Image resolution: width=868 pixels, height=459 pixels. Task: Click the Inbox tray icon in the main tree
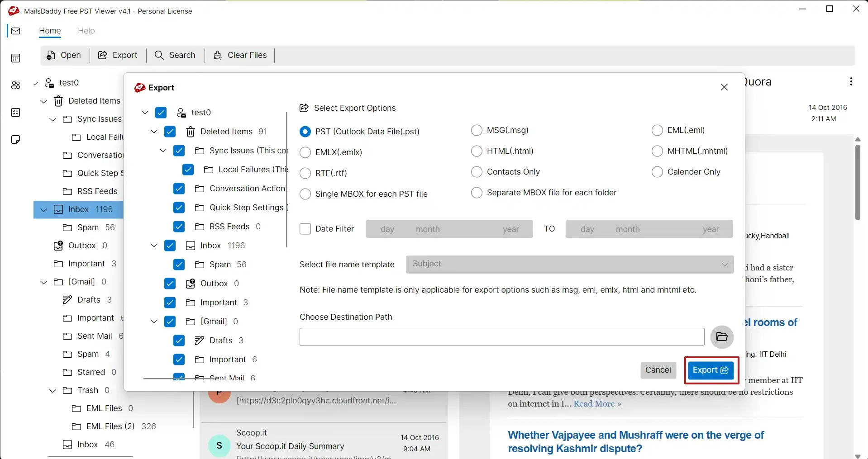(58, 209)
